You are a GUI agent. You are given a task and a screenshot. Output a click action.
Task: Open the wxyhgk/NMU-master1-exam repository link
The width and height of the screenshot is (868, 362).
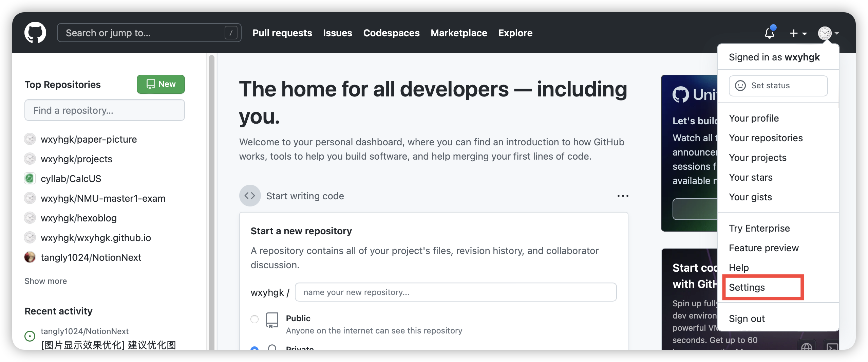tap(103, 198)
